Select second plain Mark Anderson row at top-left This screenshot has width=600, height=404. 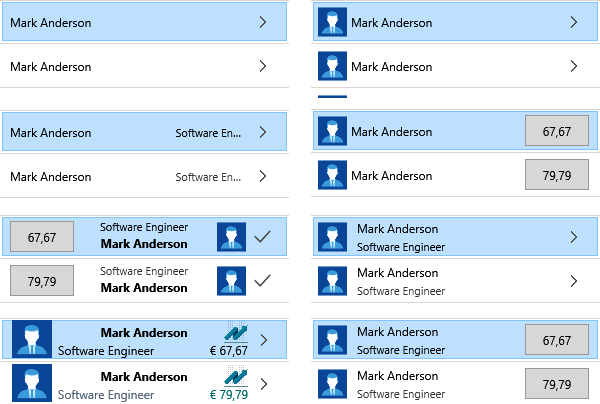tap(130, 67)
